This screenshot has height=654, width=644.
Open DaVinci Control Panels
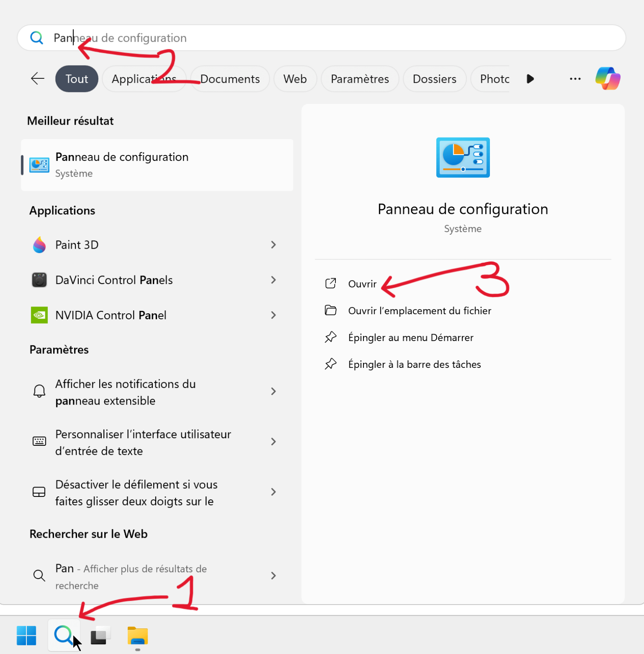point(114,280)
